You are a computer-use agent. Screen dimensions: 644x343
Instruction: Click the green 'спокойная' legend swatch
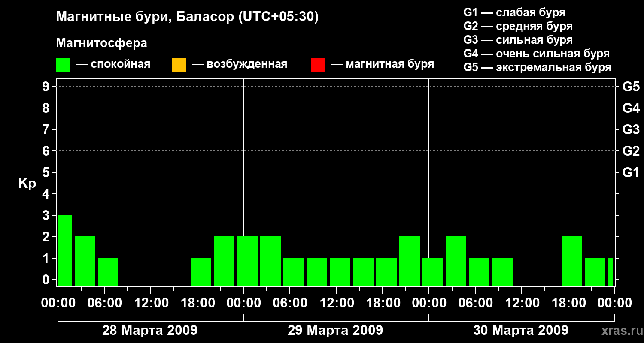[63, 65]
